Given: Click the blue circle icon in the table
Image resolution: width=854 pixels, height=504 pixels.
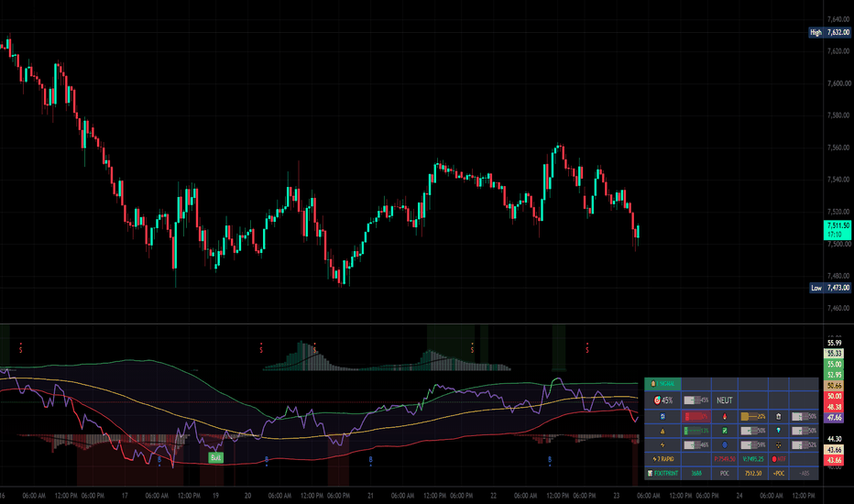Looking at the screenshot, I should click(x=725, y=445).
